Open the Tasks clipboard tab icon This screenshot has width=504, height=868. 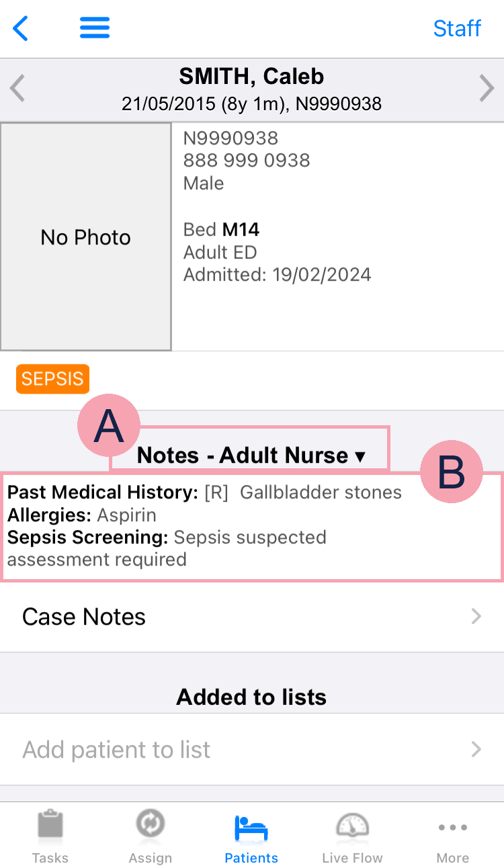tap(50, 825)
